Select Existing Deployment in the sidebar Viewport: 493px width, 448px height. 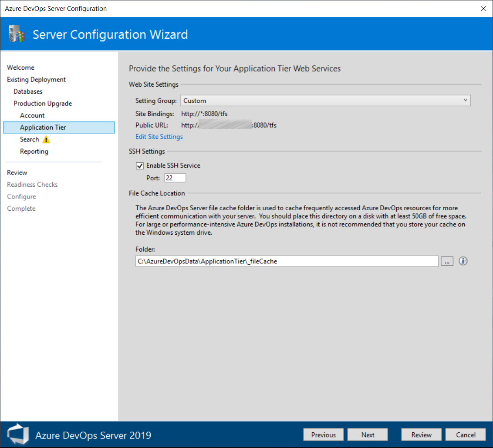[x=37, y=80]
